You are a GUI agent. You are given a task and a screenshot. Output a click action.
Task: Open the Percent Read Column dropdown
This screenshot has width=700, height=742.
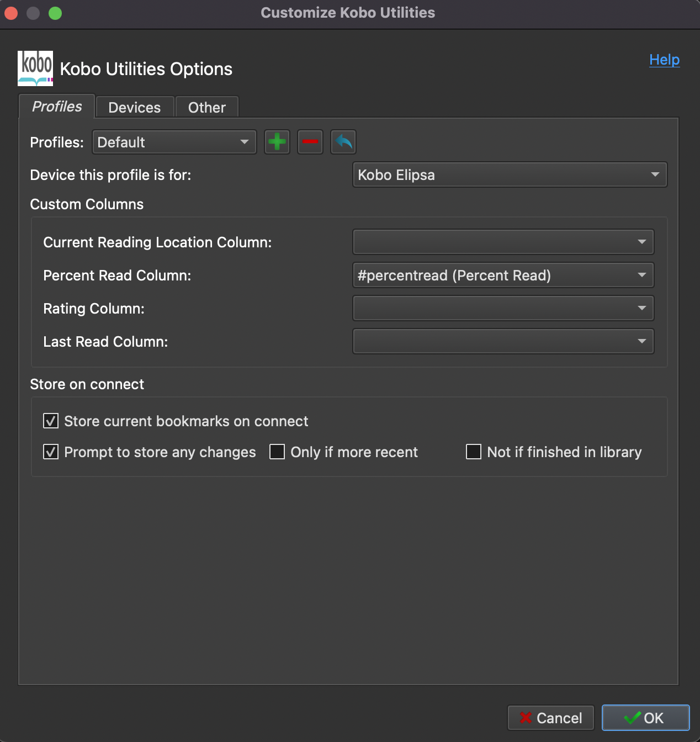503,275
